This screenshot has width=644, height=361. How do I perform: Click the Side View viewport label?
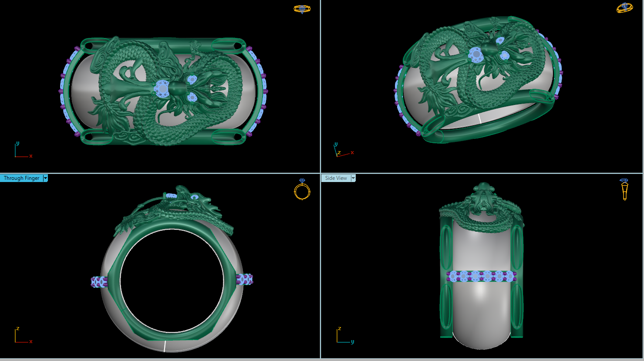point(335,178)
